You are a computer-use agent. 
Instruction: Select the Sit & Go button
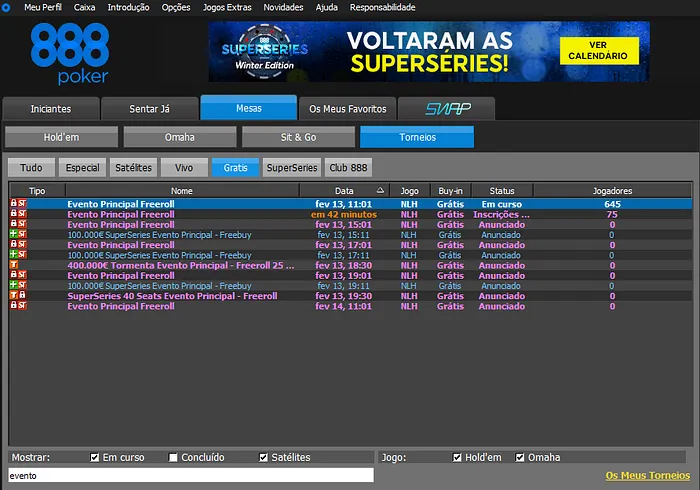(x=298, y=137)
